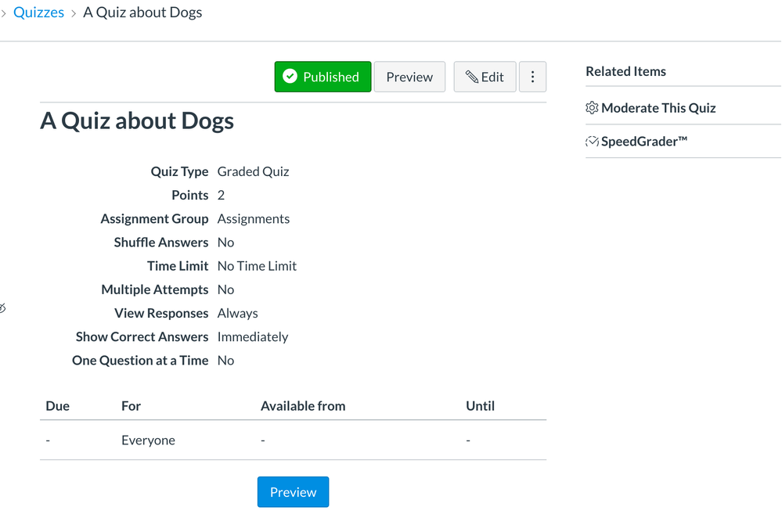Click the 'A Quiz about Dogs' page heading

[x=137, y=121]
